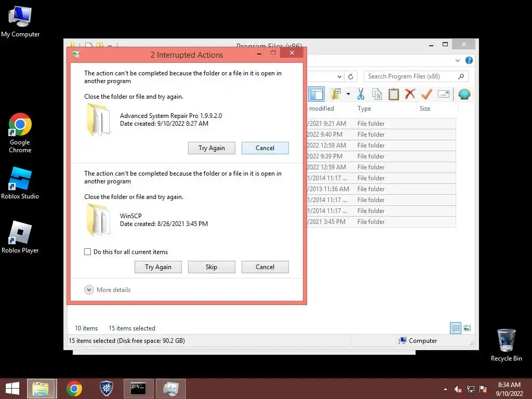Click the Size column header
This screenshot has width=532, height=399.
437,109
